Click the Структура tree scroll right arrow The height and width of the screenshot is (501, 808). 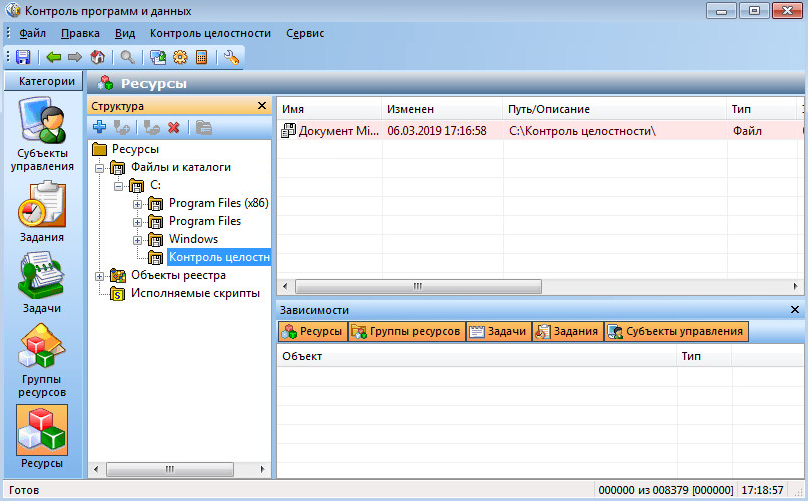click(262, 470)
